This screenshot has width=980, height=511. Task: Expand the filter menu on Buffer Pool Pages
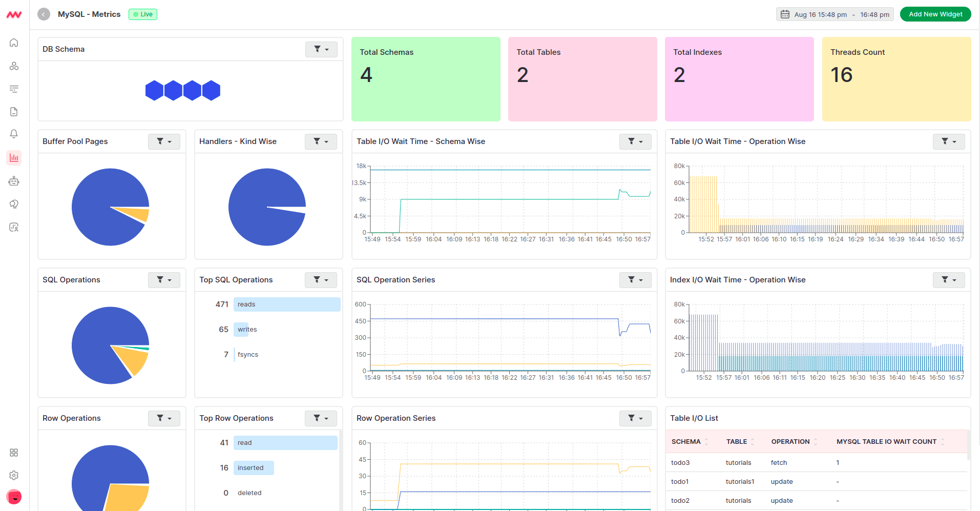pyautogui.click(x=164, y=141)
